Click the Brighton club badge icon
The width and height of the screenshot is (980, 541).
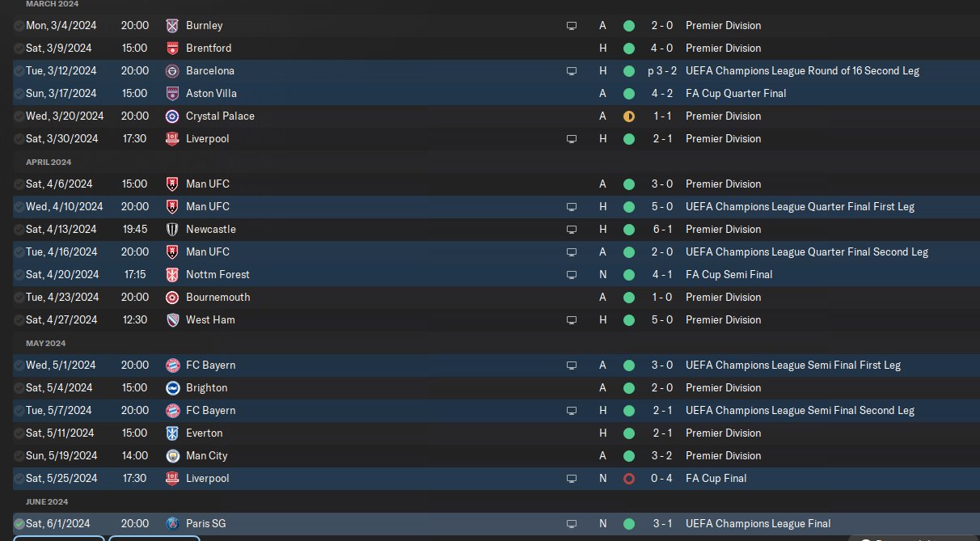click(171, 388)
